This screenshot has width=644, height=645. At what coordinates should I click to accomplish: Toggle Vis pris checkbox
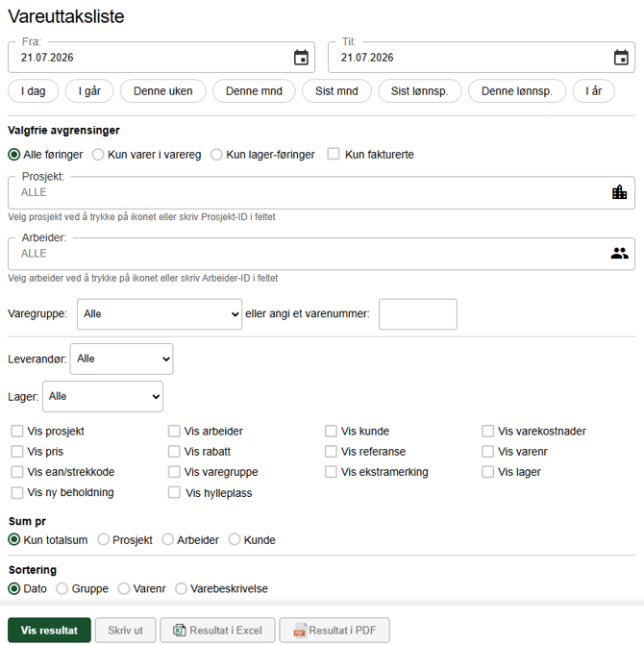(17, 451)
